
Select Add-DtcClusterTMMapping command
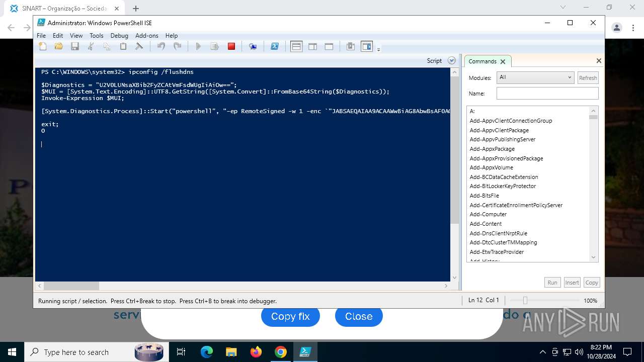pyautogui.click(x=503, y=242)
